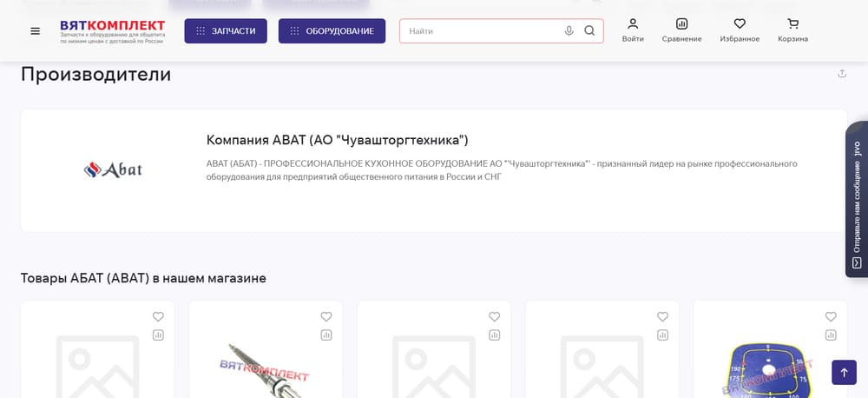Click the microphone voice search icon
The width and height of the screenshot is (868, 398).
coord(569,31)
